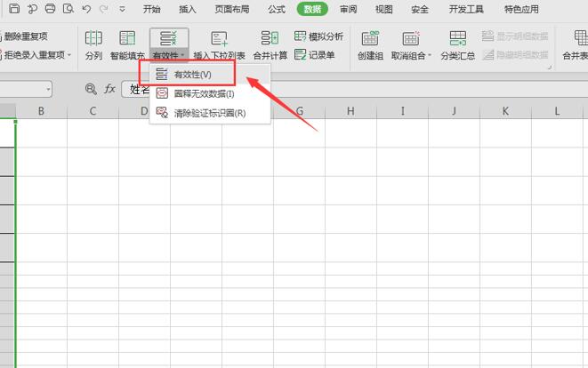Select column I header

point(402,111)
